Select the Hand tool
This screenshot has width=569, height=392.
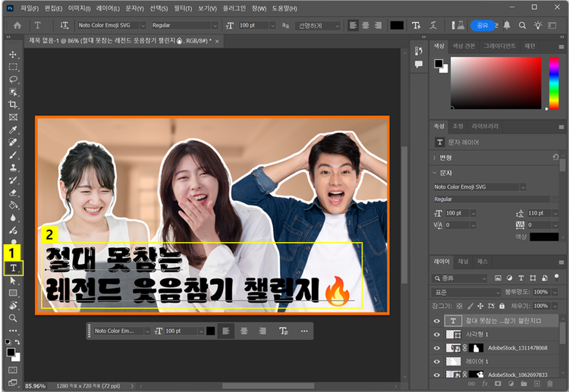(x=13, y=306)
